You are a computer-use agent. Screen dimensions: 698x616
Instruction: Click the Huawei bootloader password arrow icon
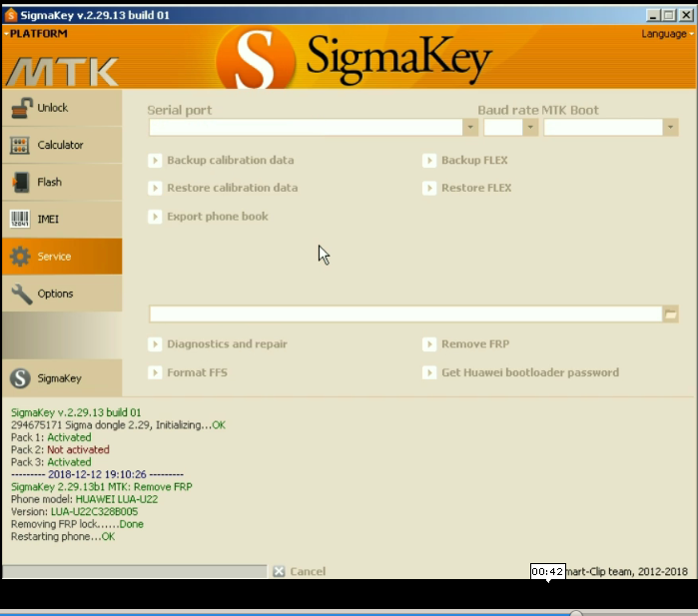pyautogui.click(x=429, y=372)
